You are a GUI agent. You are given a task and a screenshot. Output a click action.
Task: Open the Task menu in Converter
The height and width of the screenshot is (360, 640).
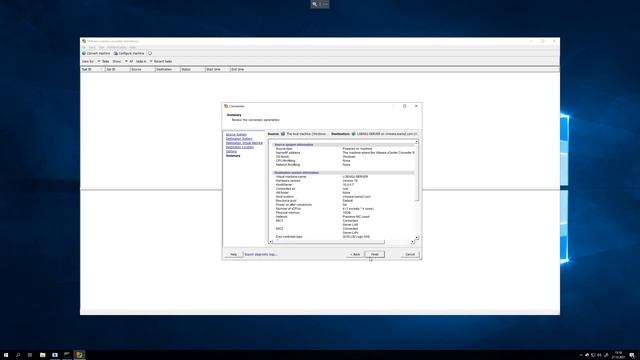pos(101,47)
